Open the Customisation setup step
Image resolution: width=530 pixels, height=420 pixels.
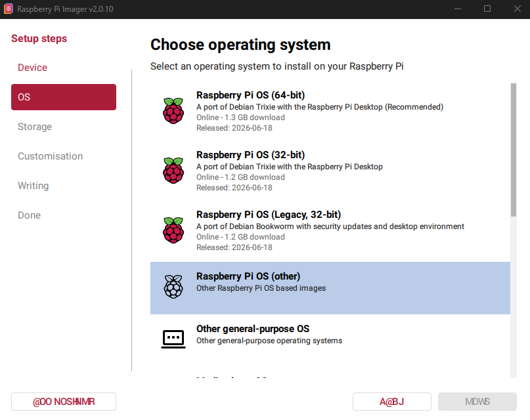pyautogui.click(x=51, y=156)
